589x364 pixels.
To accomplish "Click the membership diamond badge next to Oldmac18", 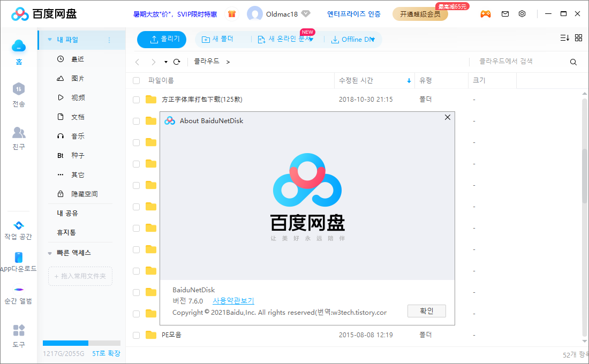I will [306, 14].
